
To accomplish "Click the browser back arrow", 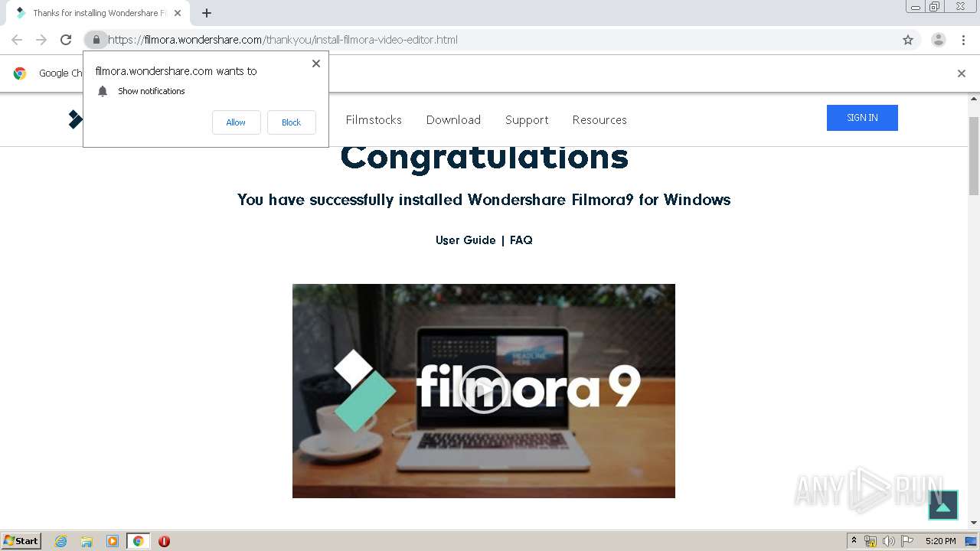I will pos(17,40).
